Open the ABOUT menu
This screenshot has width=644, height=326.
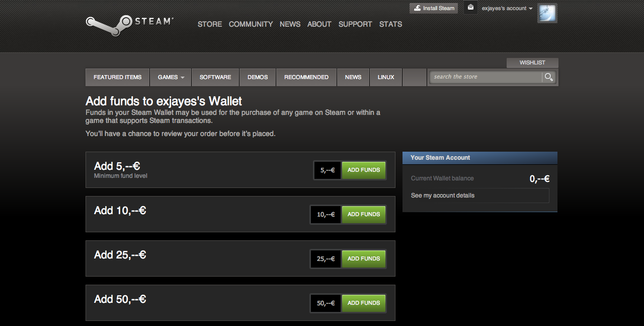click(319, 24)
